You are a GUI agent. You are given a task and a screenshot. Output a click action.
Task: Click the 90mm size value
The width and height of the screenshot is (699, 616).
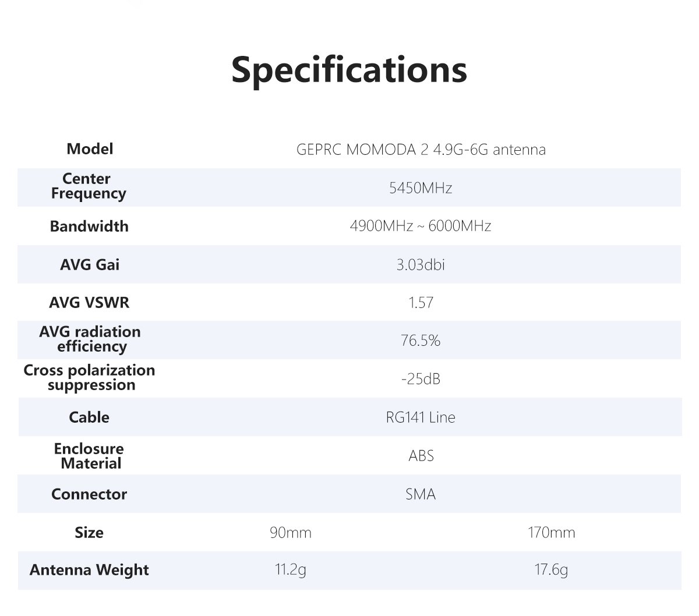[290, 533]
